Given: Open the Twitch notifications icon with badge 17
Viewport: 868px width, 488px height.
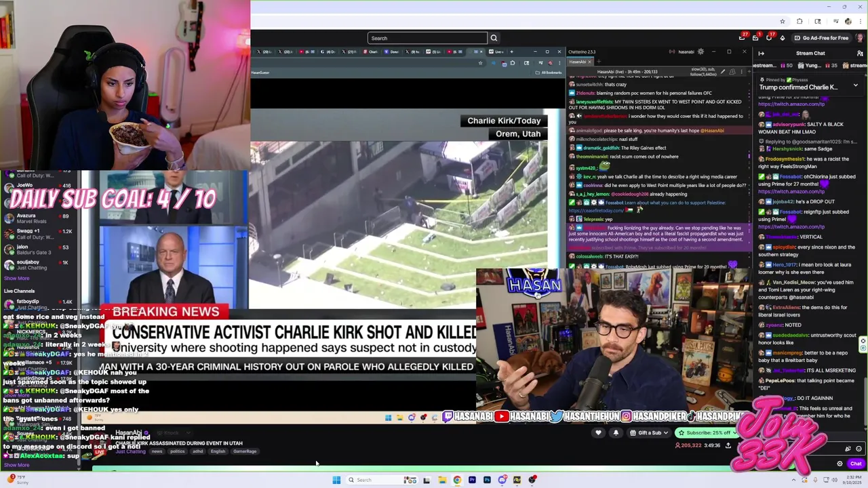Looking at the screenshot, I should pos(769,38).
